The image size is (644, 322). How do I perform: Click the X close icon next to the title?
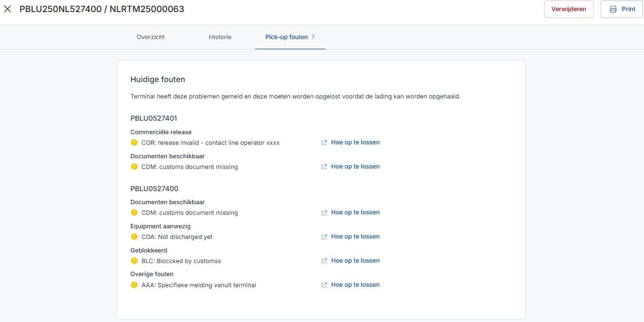point(8,9)
